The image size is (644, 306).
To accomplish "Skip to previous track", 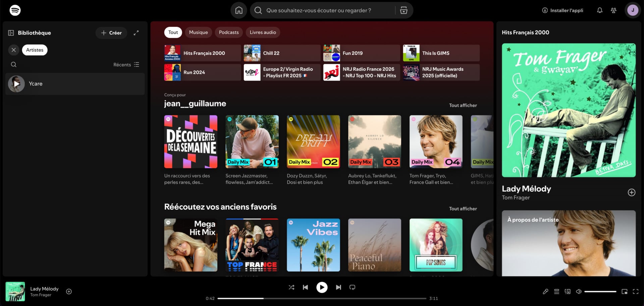I will [x=305, y=287].
